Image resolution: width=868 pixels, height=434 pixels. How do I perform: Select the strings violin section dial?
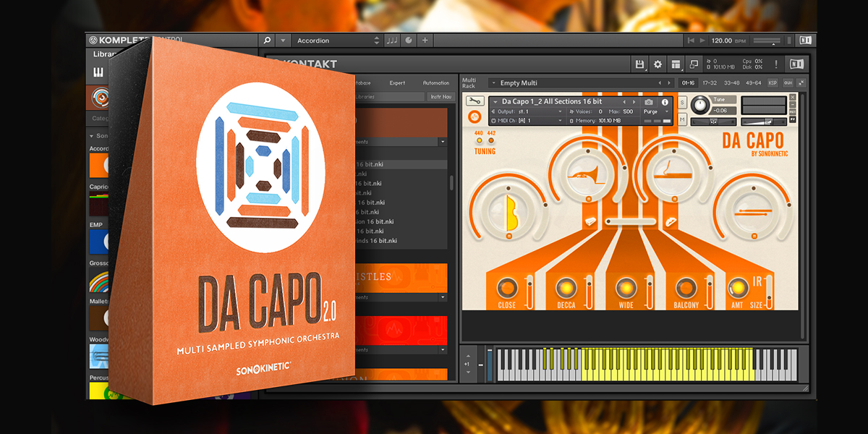click(506, 210)
